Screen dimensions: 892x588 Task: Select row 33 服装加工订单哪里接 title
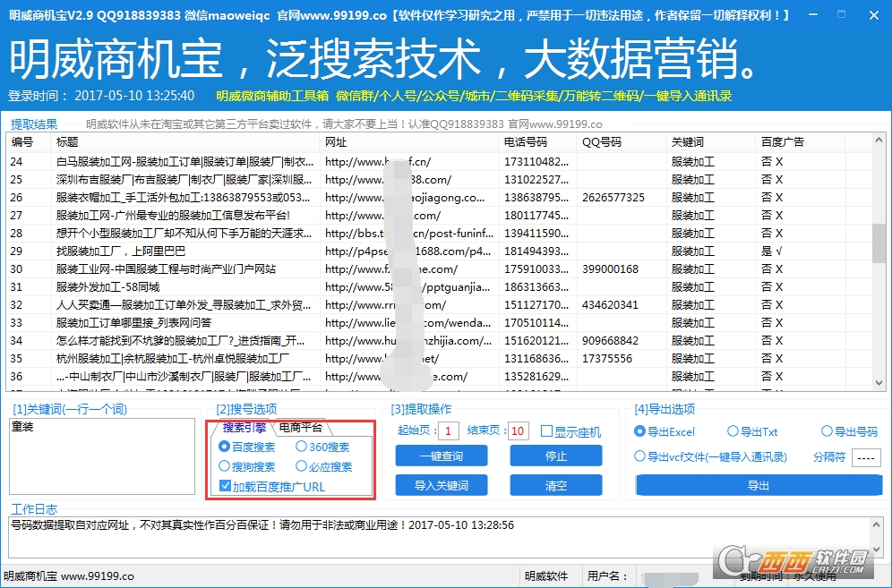click(x=133, y=323)
